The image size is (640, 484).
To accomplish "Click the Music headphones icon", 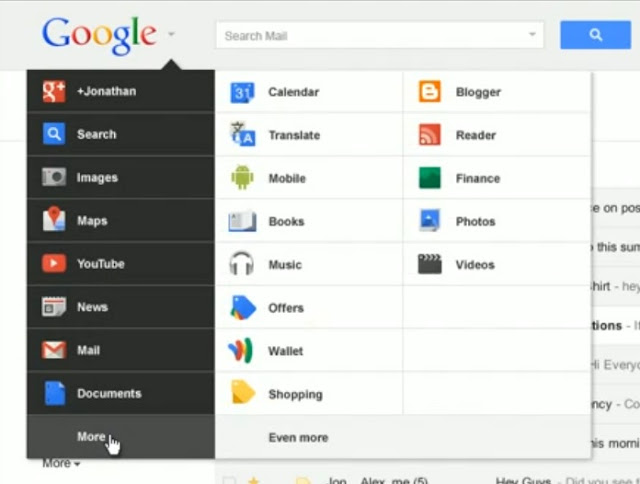I will [x=241, y=263].
